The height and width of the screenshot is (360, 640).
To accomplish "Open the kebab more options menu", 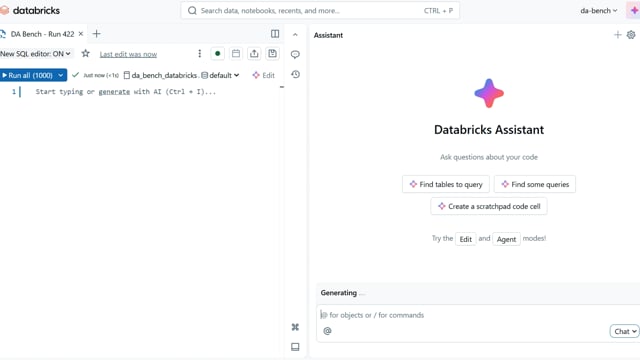I will point(199,53).
